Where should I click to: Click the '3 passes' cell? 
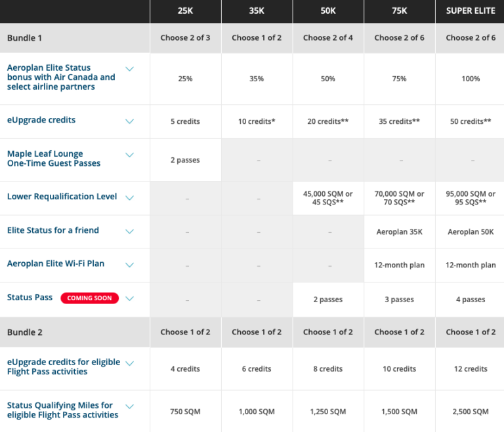tap(399, 300)
